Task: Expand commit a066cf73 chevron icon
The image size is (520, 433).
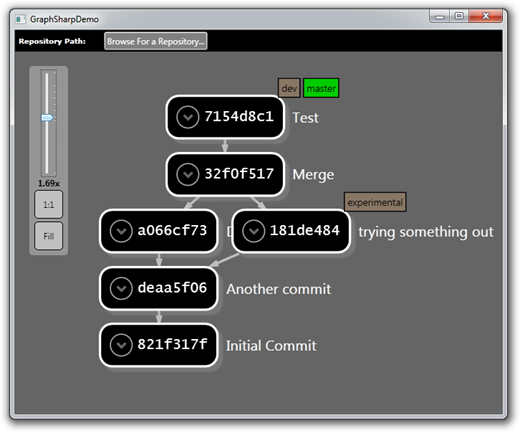Action: click(121, 231)
